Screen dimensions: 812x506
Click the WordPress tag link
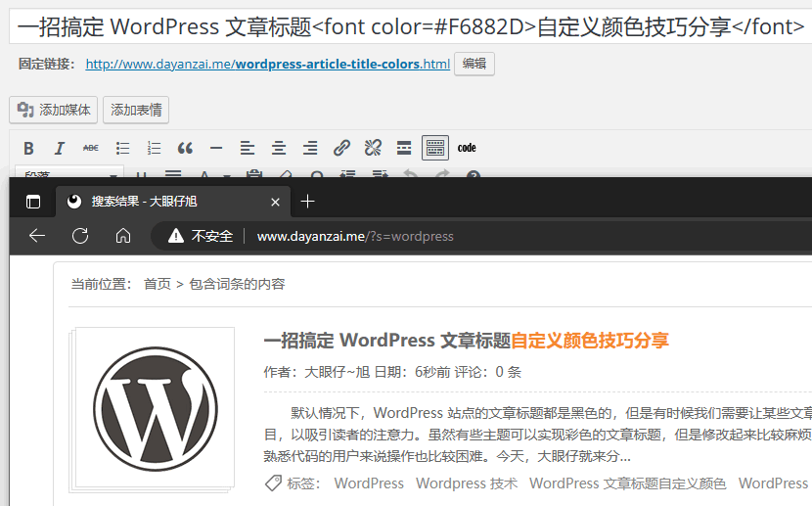coord(369,483)
